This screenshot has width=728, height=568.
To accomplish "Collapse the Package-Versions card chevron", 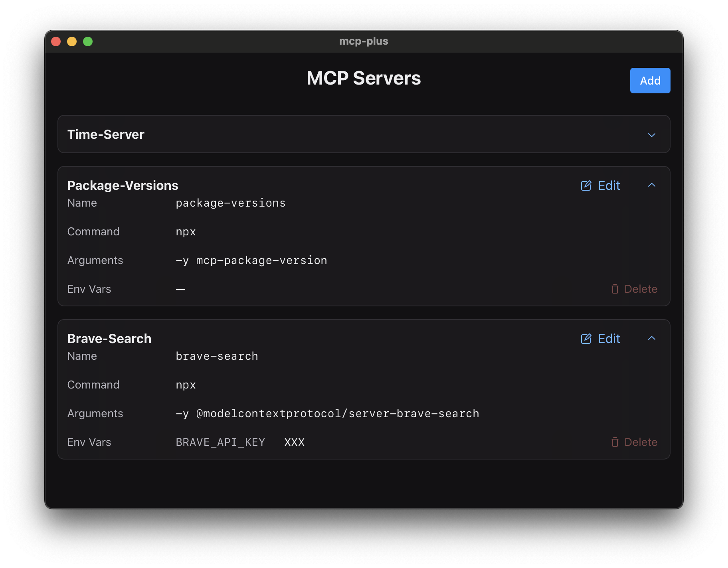I will click(x=651, y=185).
